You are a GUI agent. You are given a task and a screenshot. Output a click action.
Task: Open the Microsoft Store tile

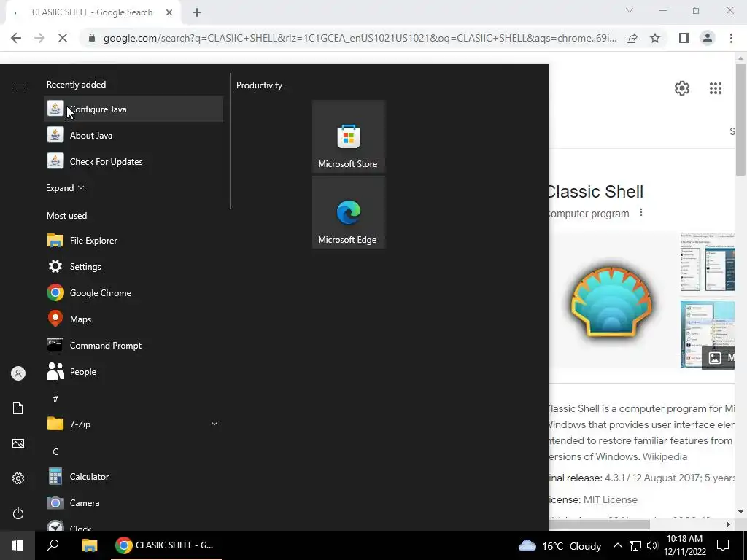click(348, 136)
